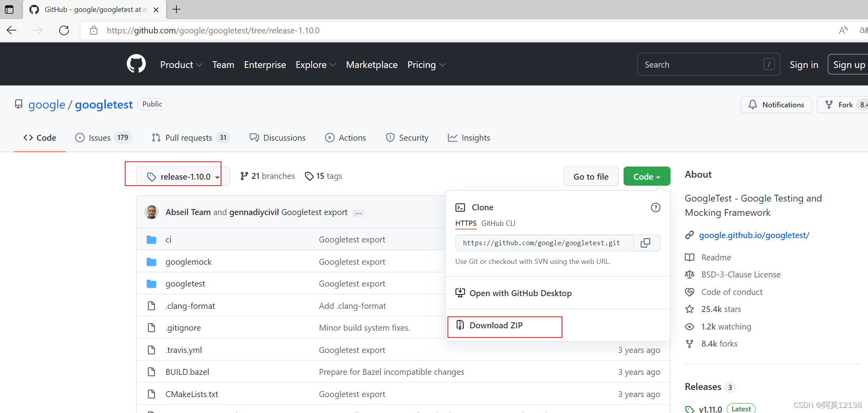Expand the Pricing menu in header

426,65
